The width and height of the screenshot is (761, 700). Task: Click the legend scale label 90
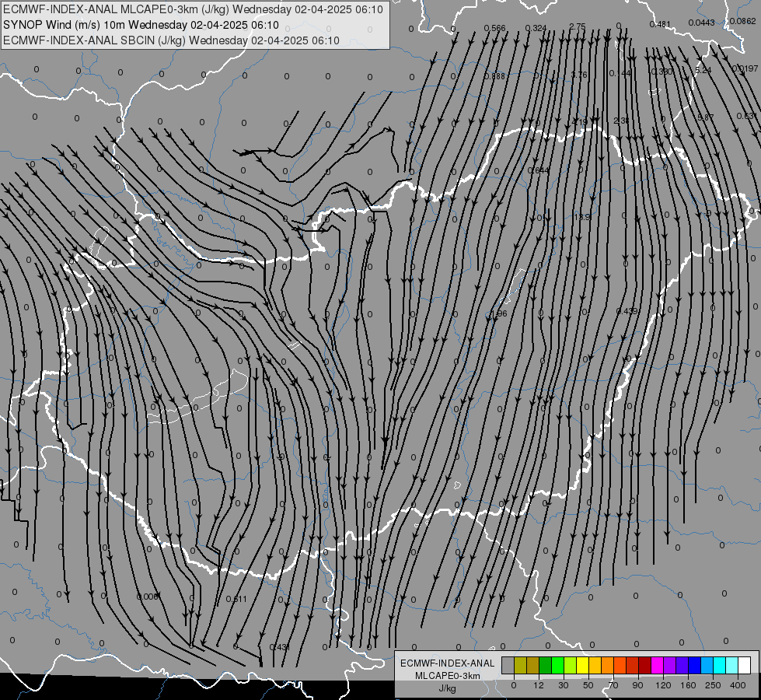pyautogui.click(x=637, y=685)
